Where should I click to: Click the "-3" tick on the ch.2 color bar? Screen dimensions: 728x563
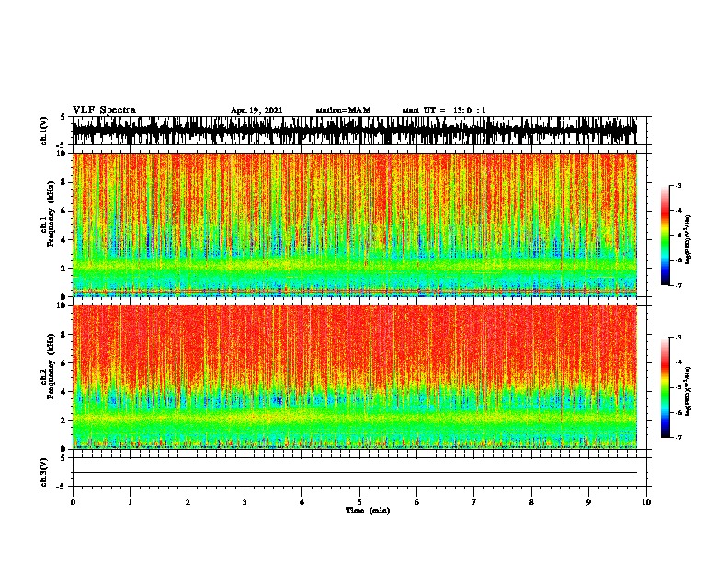tap(678, 338)
